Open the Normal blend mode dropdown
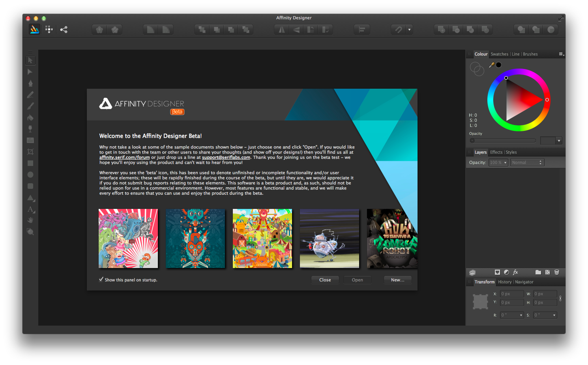 click(527, 162)
